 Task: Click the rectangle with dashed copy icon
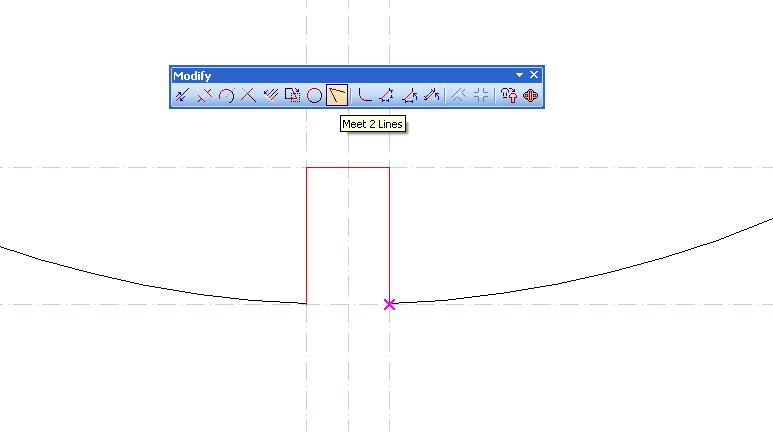pos(292,96)
